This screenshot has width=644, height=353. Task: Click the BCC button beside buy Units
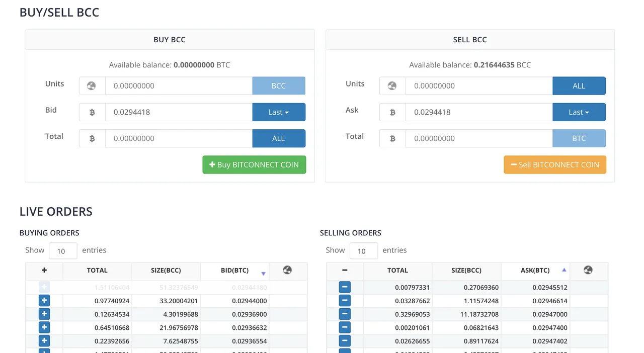279,86
